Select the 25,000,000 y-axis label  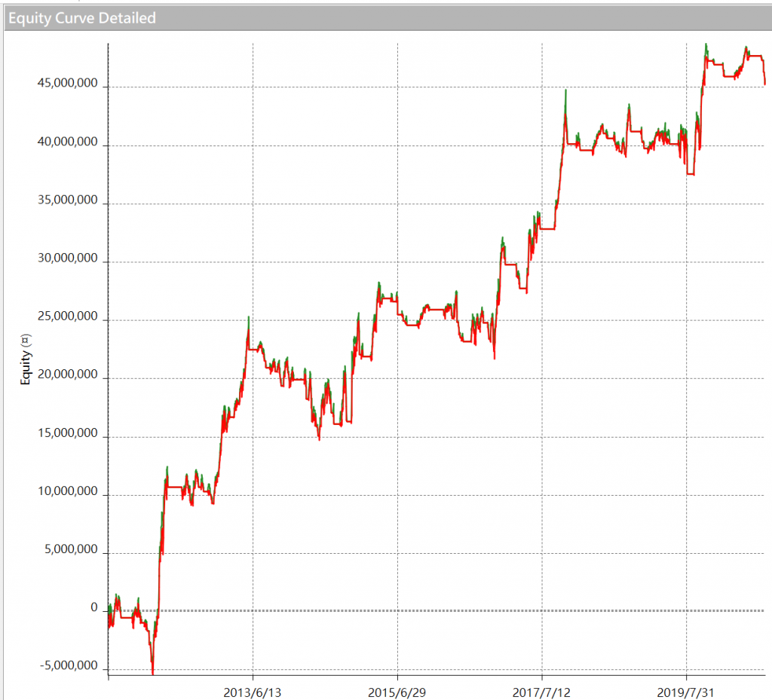67,318
